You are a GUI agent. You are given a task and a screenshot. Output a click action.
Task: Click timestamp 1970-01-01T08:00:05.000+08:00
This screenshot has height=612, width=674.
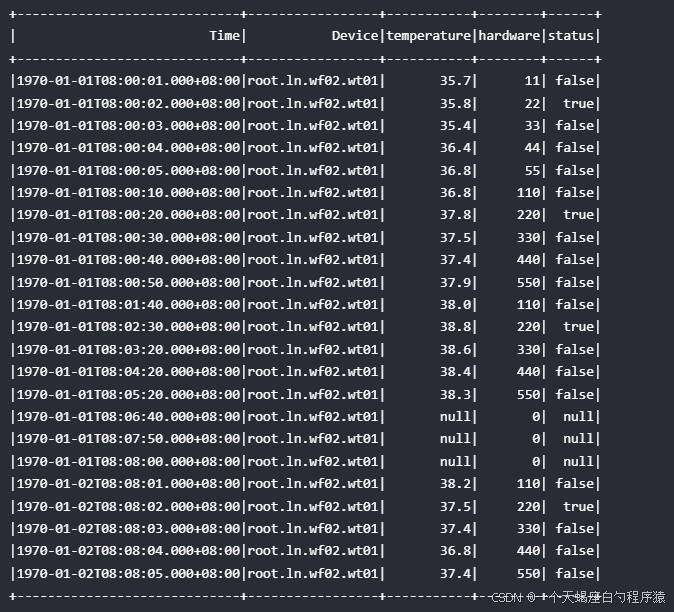[x=128, y=170]
